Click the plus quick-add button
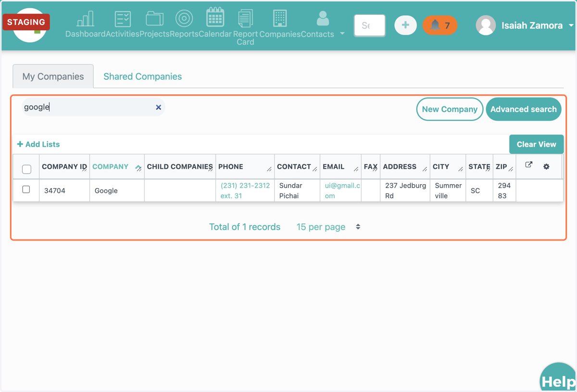The image size is (577, 392). point(405,25)
